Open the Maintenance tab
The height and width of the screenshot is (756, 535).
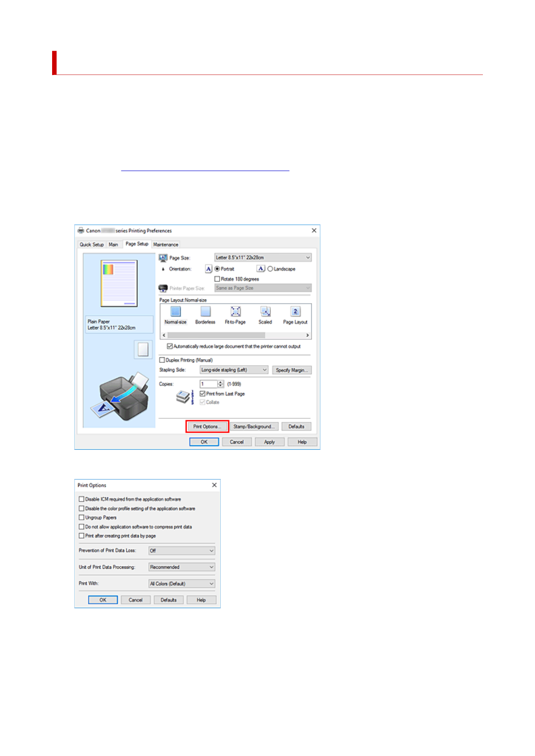[166, 245]
